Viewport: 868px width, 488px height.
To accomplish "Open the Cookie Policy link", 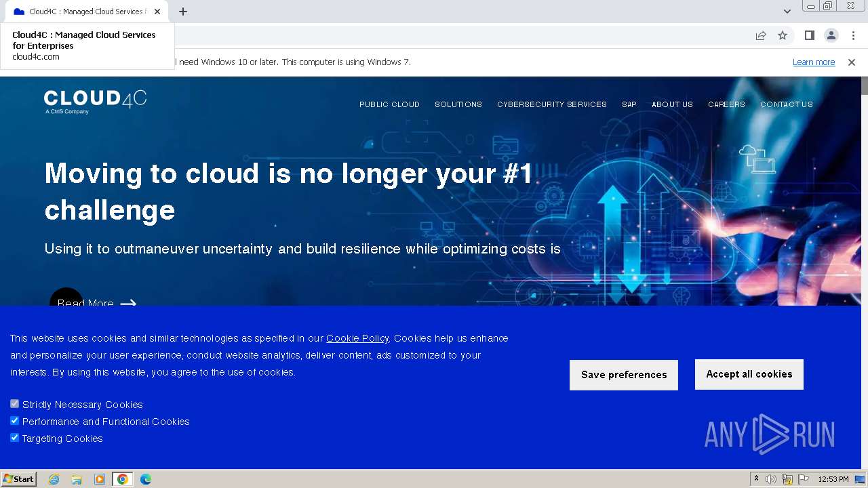I will (x=357, y=338).
